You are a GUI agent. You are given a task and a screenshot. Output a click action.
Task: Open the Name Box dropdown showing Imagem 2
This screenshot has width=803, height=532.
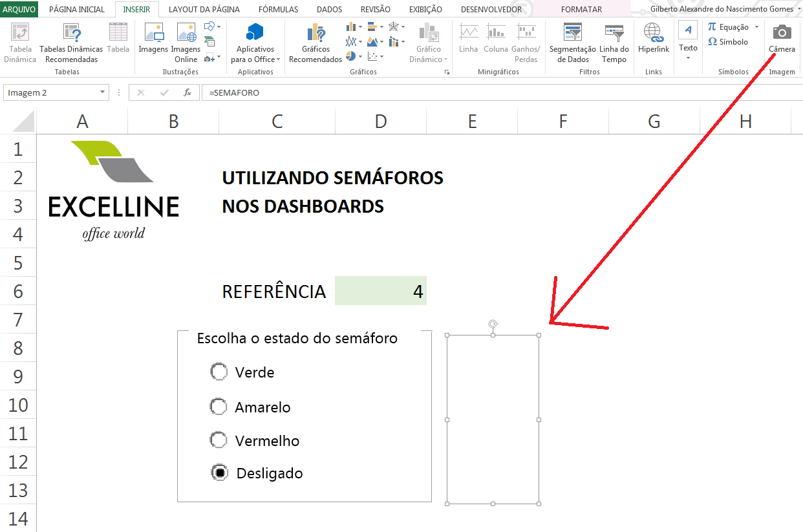pyautogui.click(x=102, y=92)
